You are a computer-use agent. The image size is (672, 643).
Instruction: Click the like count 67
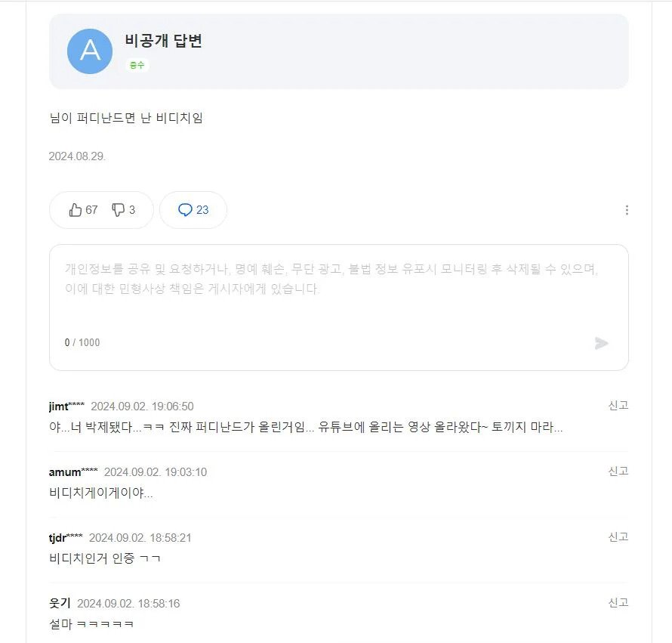[x=91, y=210]
